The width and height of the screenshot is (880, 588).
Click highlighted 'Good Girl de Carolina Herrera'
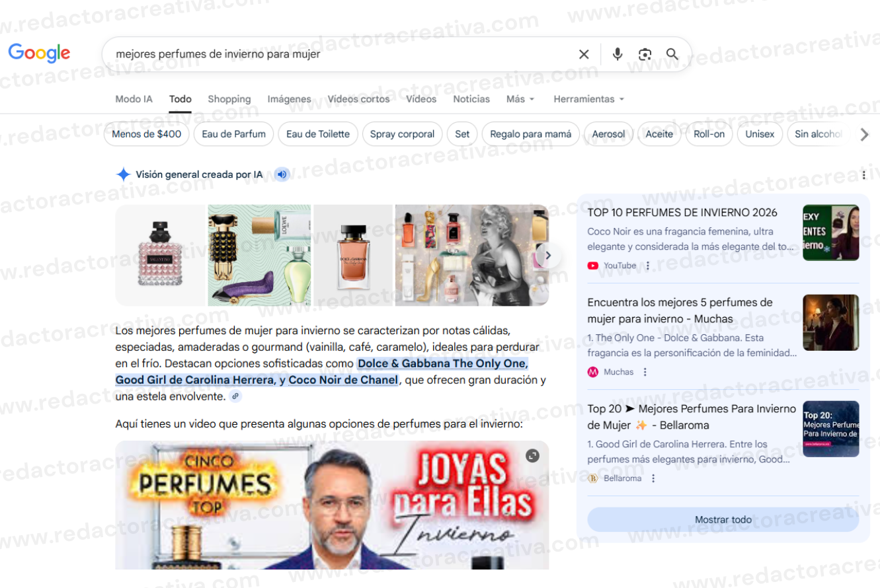(x=194, y=380)
